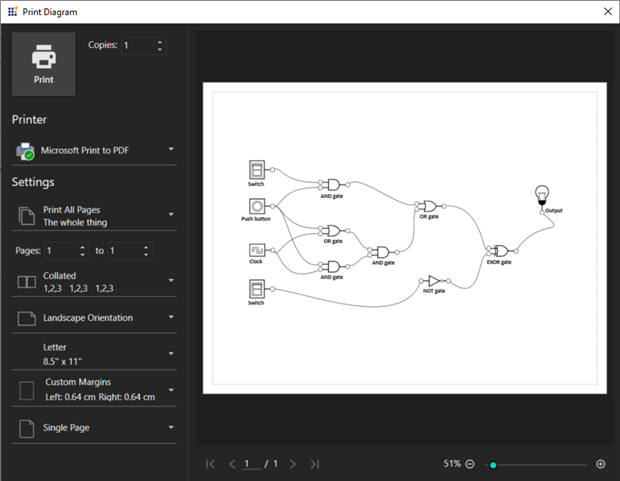Click the zoom out minus icon
The height and width of the screenshot is (481, 620).
coord(470,464)
